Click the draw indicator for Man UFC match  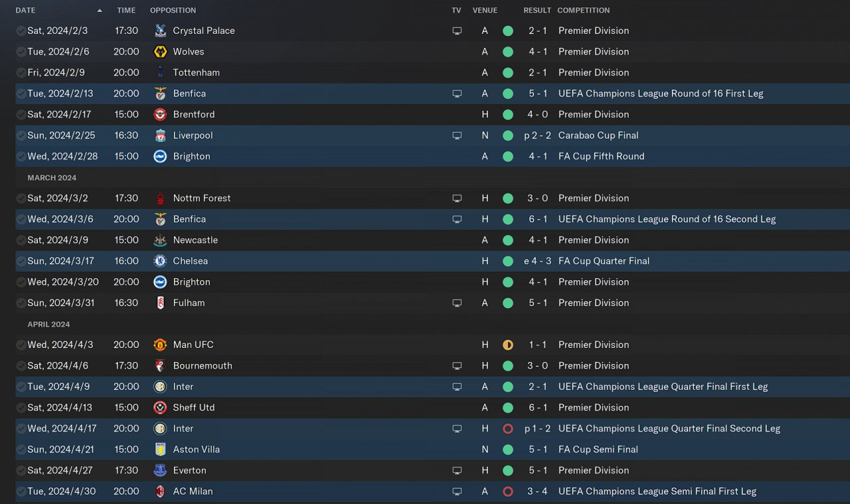pyautogui.click(x=508, y=345)
